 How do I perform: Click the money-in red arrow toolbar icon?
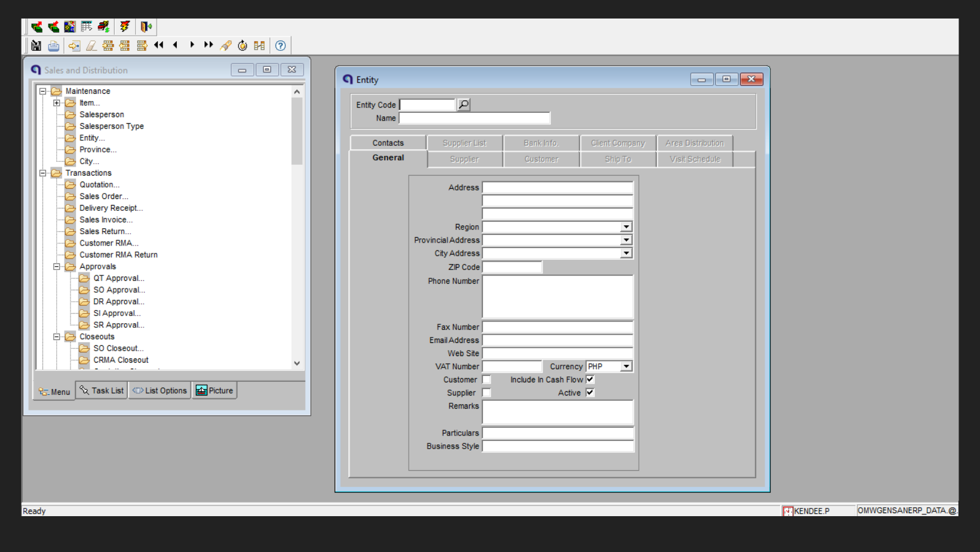click(53, 26)
